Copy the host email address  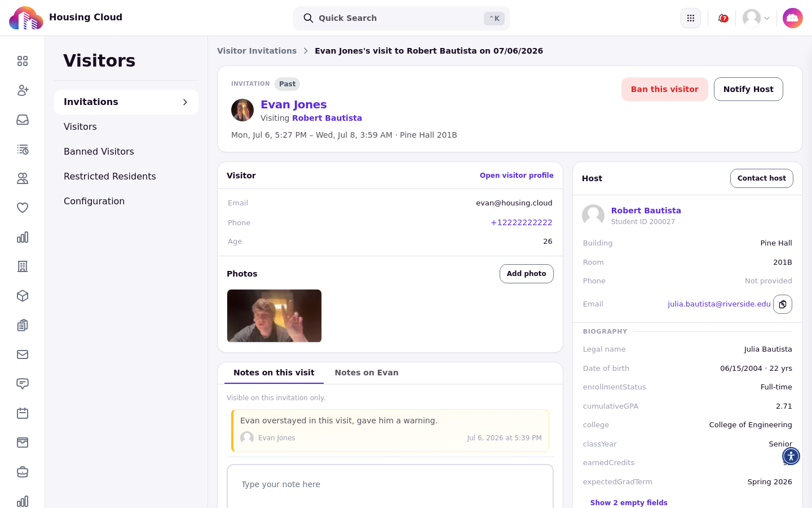[783, 304]
